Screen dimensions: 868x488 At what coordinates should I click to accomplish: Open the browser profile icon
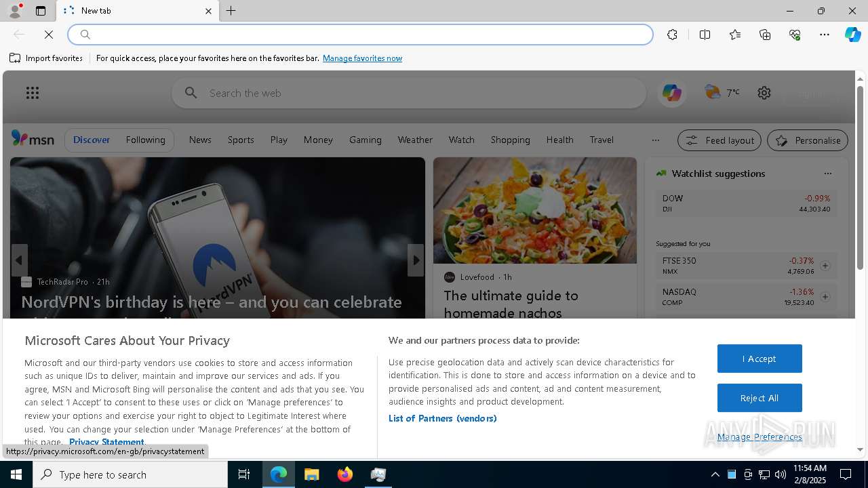pos(14,11)
